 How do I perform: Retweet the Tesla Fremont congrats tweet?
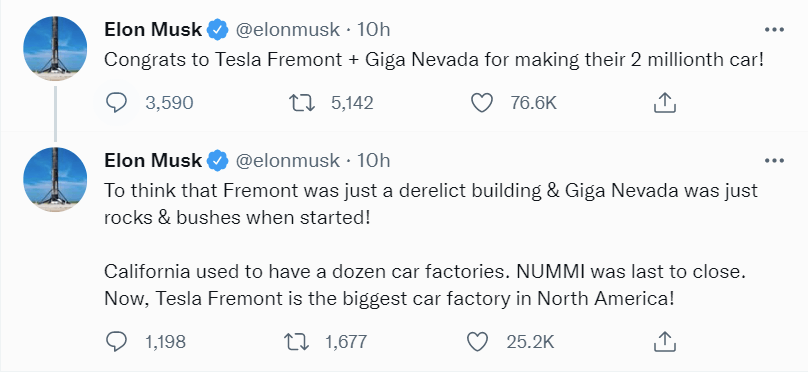coord(302,103)
